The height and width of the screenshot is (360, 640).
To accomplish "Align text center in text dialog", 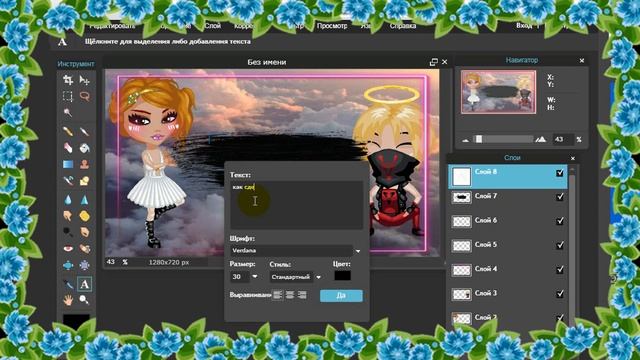I will tap(290, 295).
